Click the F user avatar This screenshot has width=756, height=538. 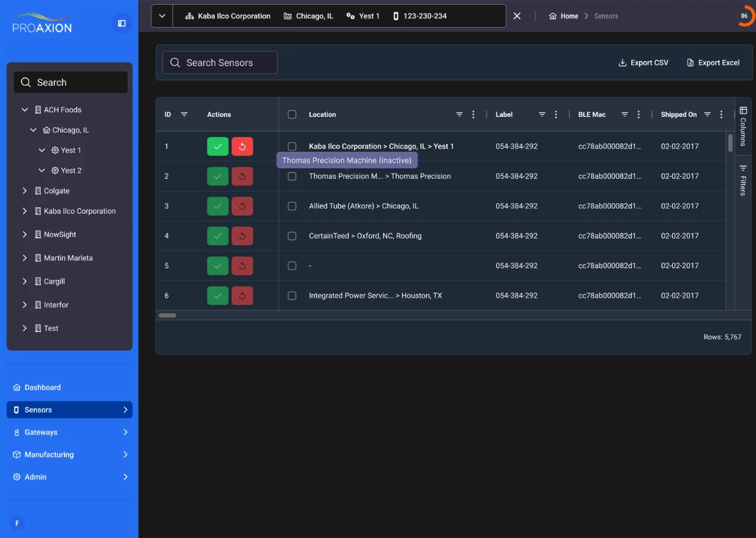click(x=17, y=523)
